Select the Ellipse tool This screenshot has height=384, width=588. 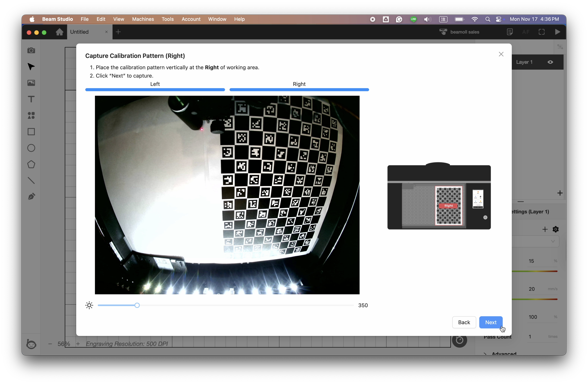coord(31,148)
